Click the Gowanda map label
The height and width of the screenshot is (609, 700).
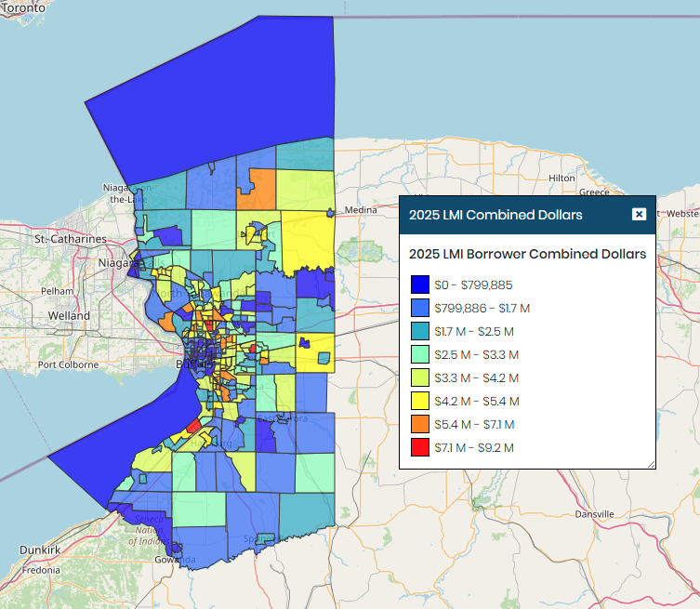pos(175,560)
